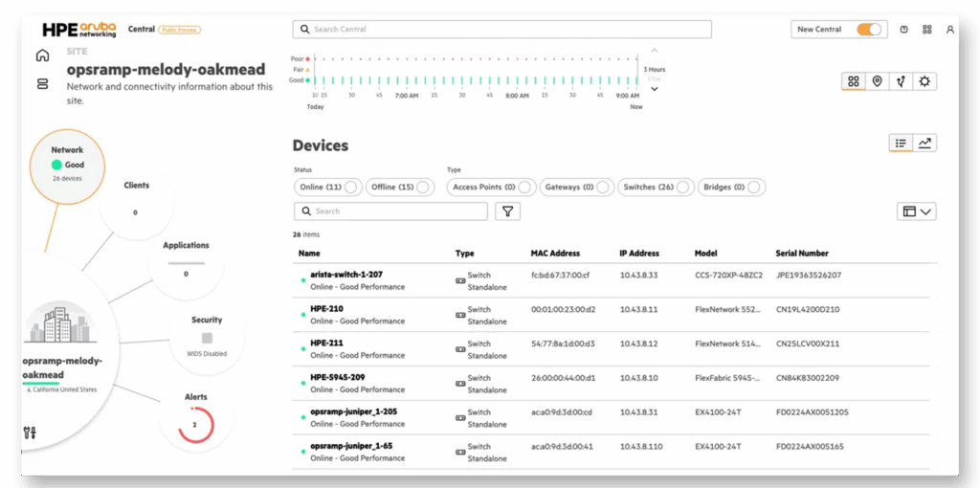
Task: Select the list view icon for Devices
Action: pyautogui.click(x=901, y=144)
